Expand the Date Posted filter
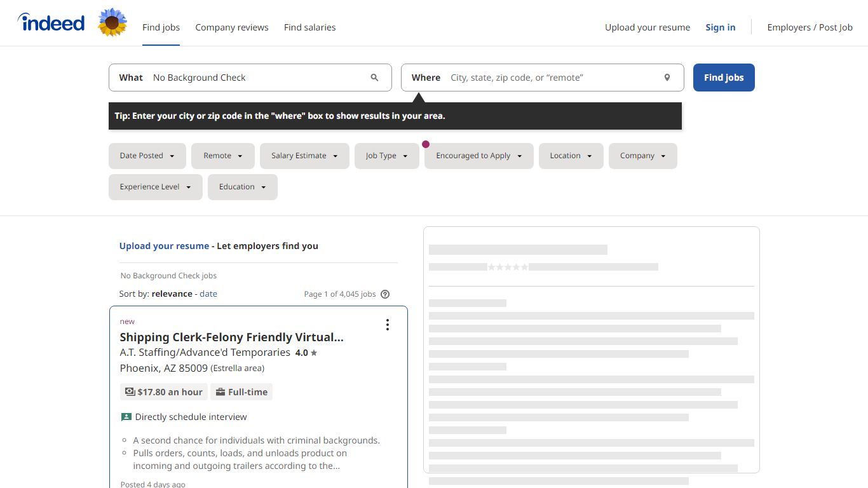This screenshot has height=488, width=868. pyautogui.click(x=147, y=156)
